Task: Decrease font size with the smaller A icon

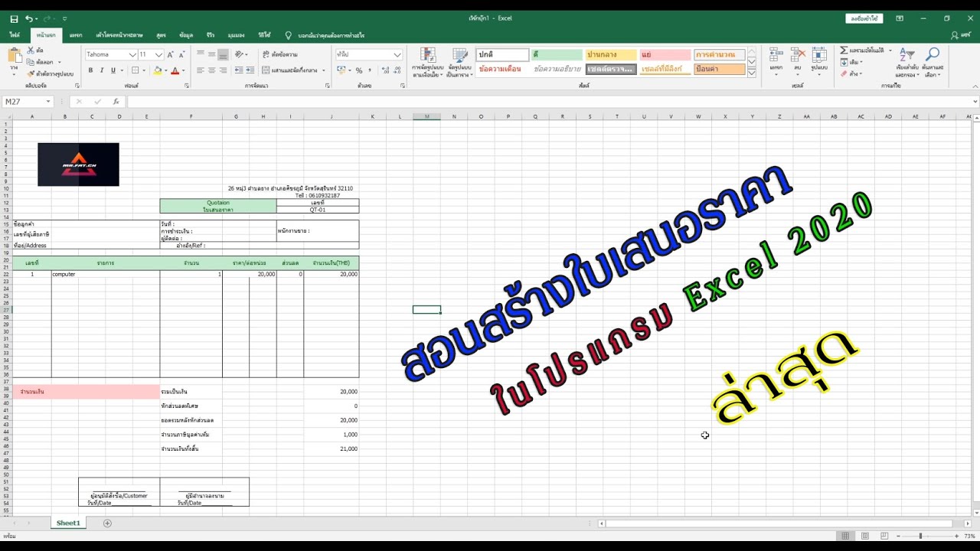Action: coord(182,54)
